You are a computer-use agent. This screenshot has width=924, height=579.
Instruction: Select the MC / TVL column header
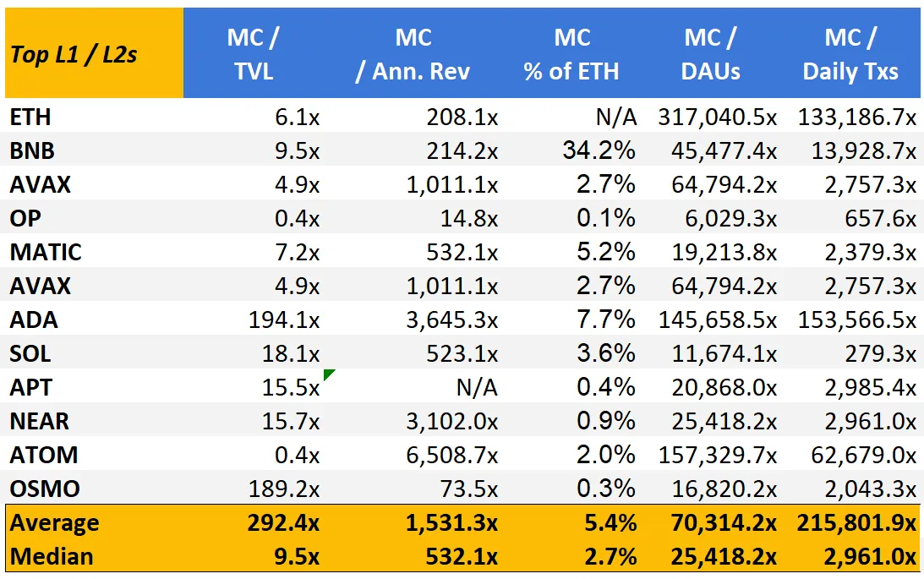pos(254,53)
